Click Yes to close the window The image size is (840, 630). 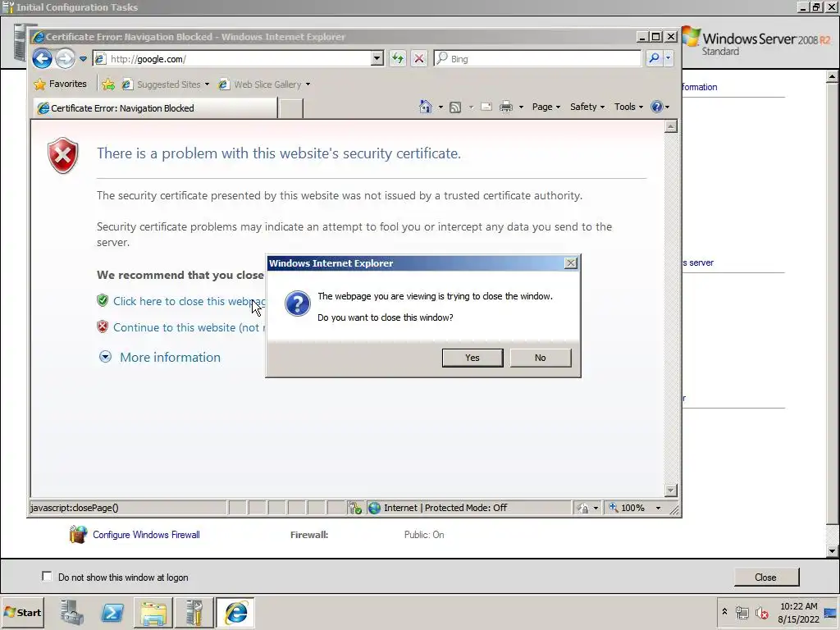pyautogui.click(x=472, y=358)
